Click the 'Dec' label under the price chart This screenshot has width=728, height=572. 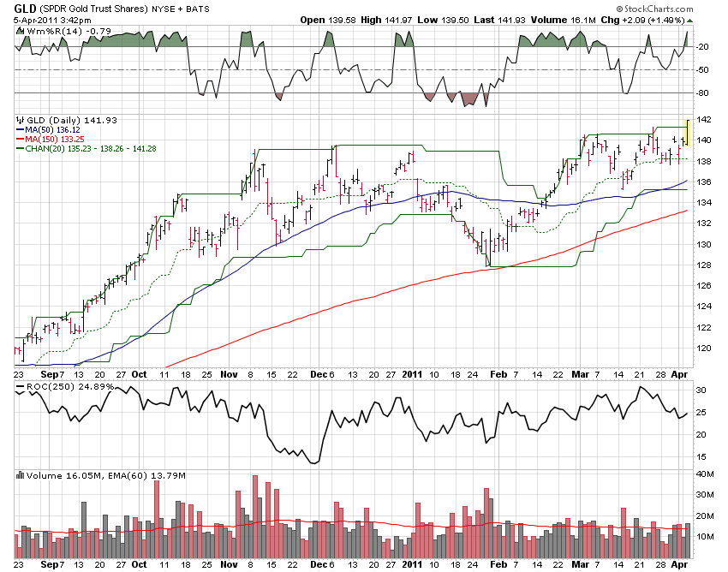(x=319, y=374)
